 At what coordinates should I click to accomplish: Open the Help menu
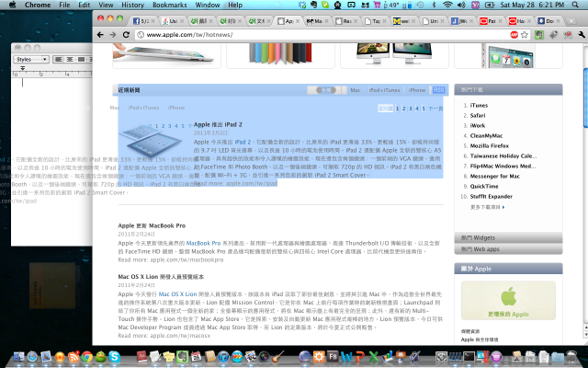coord(235,5)
